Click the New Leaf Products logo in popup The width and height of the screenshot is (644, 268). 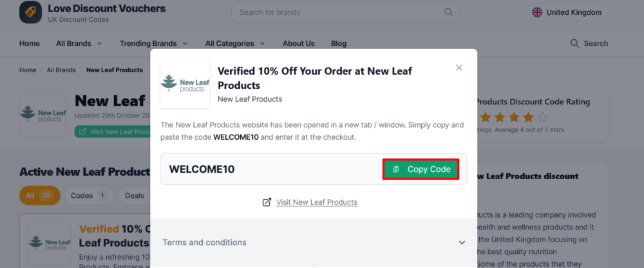click(185, 84)
